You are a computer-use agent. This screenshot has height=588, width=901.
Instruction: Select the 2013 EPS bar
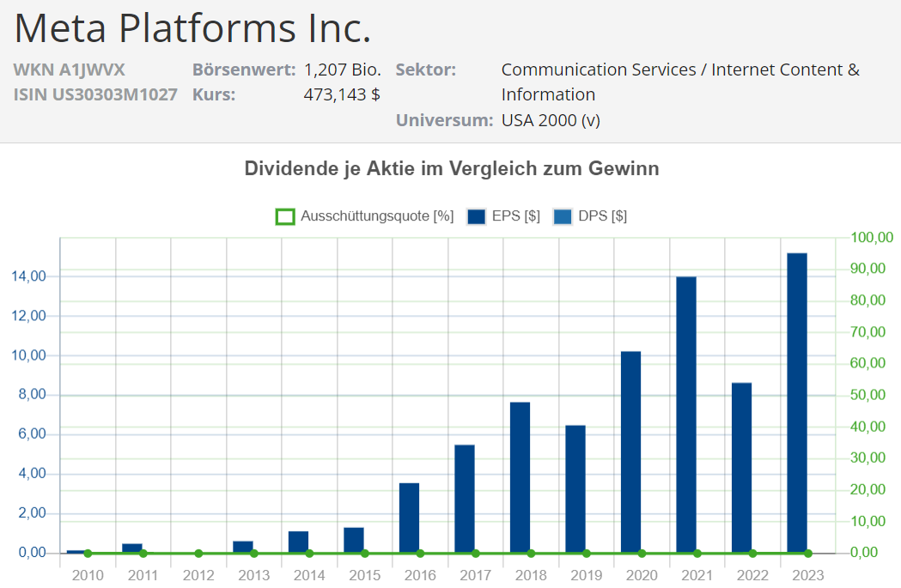click(x=243, y=548)
